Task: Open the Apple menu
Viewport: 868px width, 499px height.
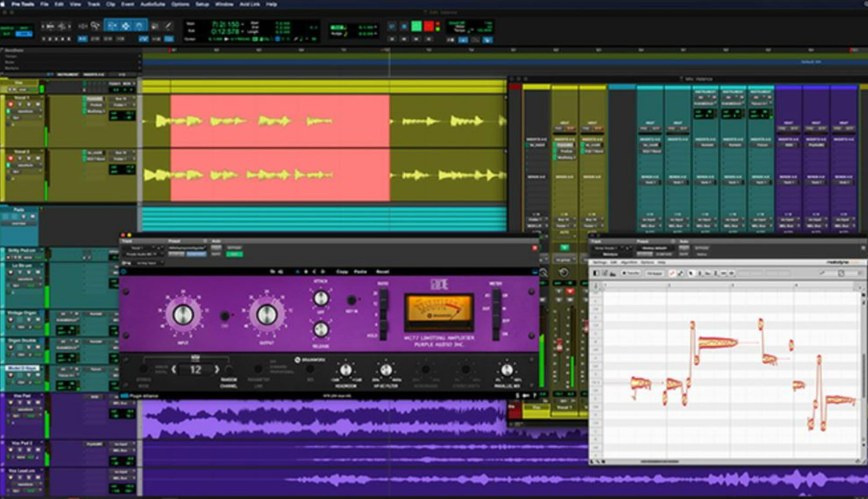Action: click(x=3, y=4)
